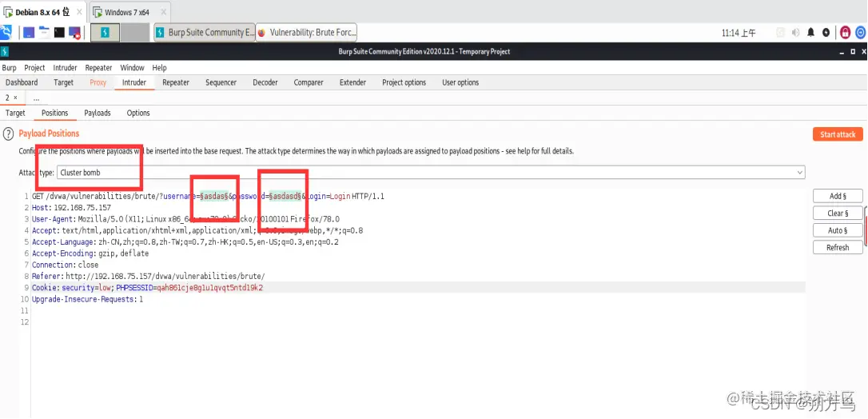Close the Windows 7 x64 VM tab

pos(163,12)
